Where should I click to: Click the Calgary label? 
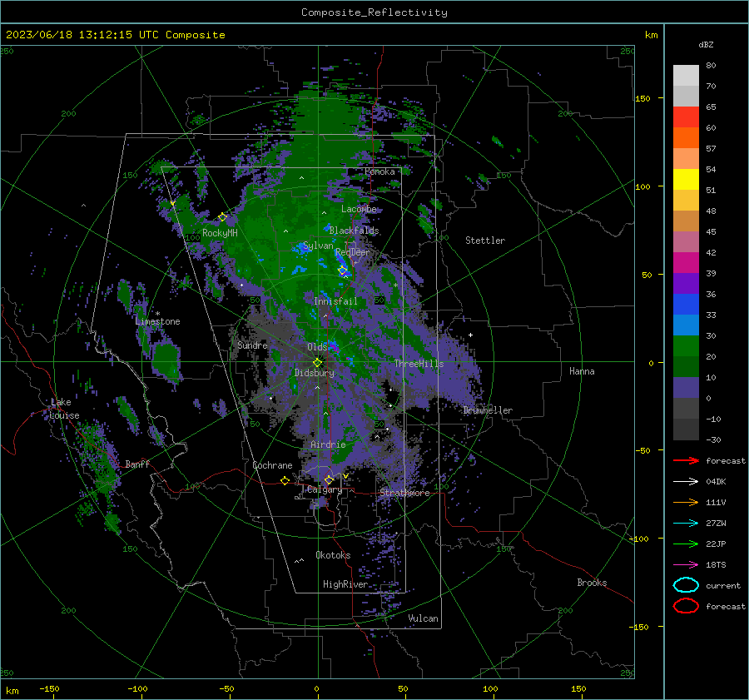(325, 489)
